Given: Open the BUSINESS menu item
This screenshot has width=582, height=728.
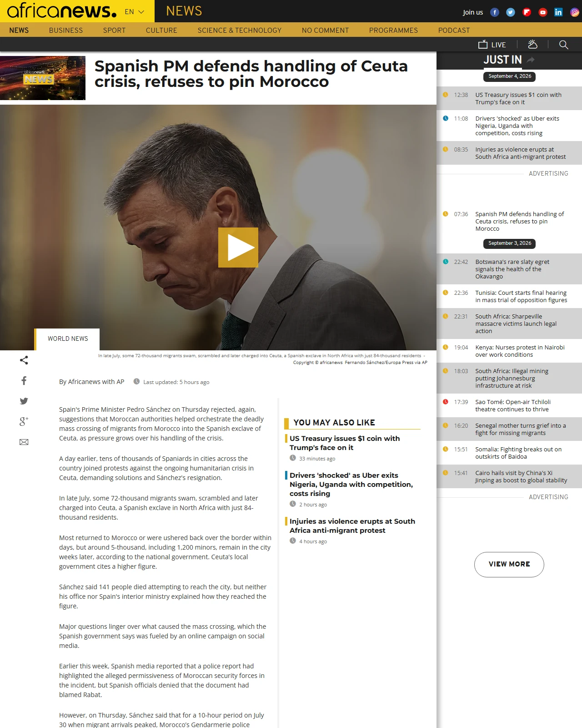Looking at the screenshot, I should pos(66,30).
